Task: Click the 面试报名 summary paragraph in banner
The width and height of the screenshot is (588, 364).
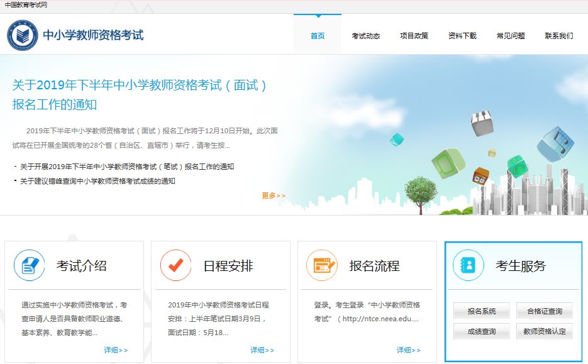Action: (x=145, y=138)
